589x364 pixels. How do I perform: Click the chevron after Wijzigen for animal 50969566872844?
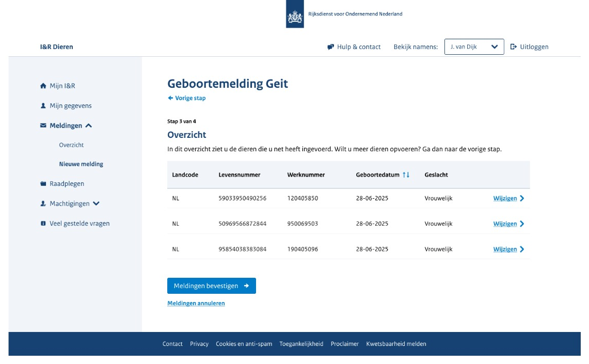click(x=522, y=224)
